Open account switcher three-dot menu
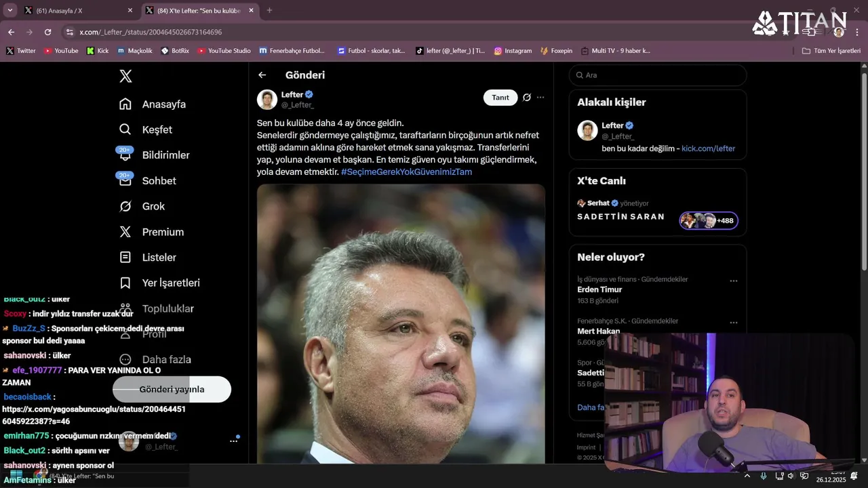Image resolution: width=868 pixels, height=488 pixels. tap(233, 441)
